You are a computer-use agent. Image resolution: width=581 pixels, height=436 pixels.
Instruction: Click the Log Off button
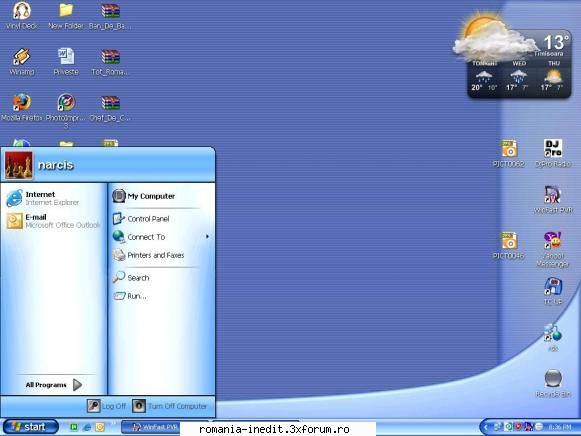point(107,406)
